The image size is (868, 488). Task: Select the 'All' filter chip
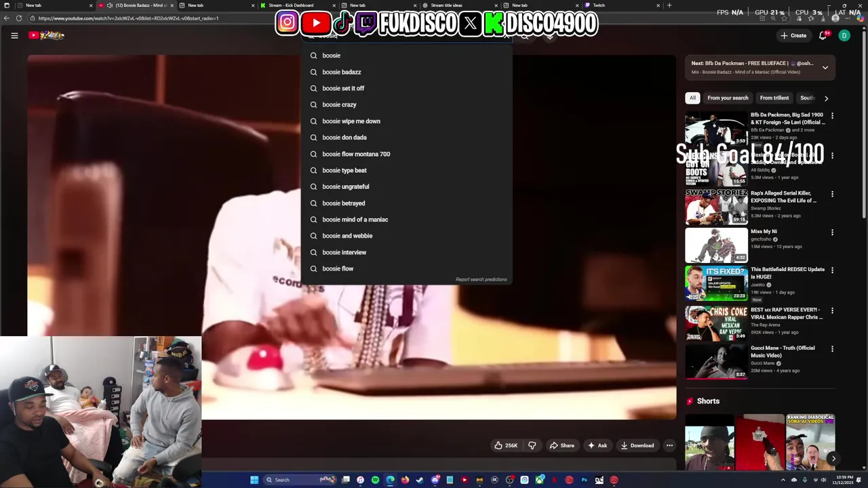(692, 98)
